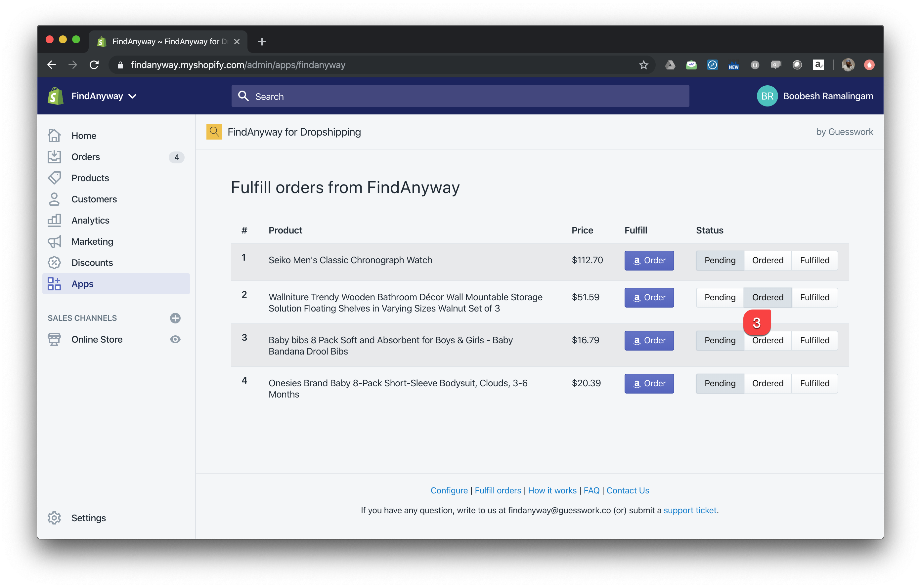The height and width of the screenshot is (588, 921).
Task: Open the How it works link
Action: point(552,490)
